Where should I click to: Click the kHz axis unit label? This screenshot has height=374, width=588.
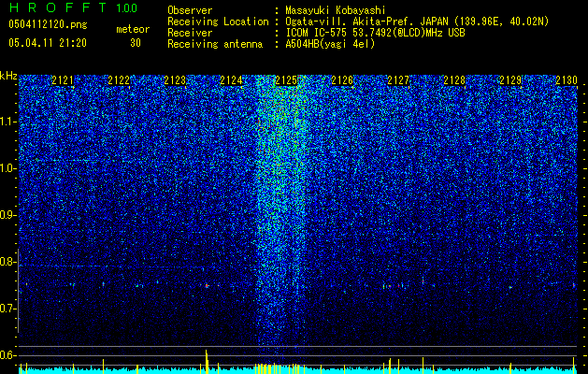(8, 76)
